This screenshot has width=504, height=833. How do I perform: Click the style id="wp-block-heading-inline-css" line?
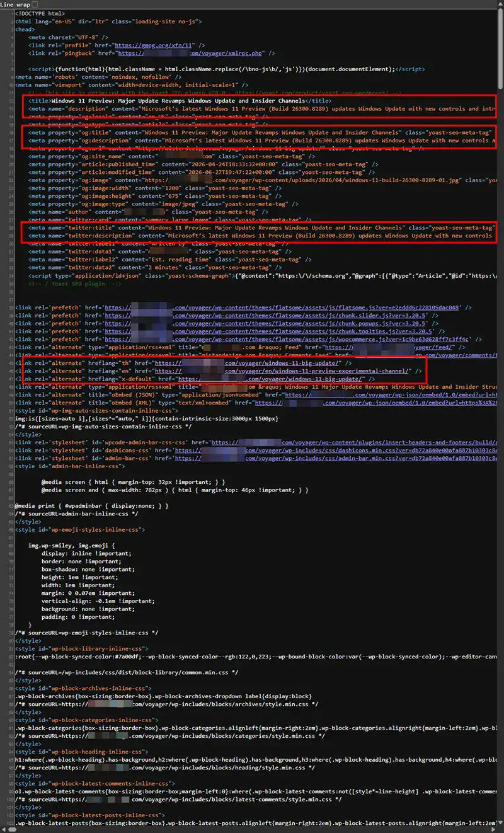tap(83, 752)
